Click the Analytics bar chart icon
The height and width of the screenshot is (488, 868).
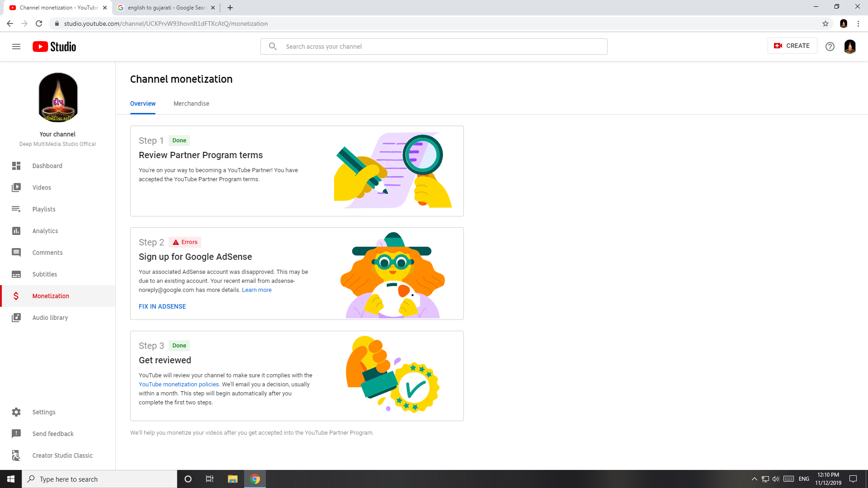point(16,231)
